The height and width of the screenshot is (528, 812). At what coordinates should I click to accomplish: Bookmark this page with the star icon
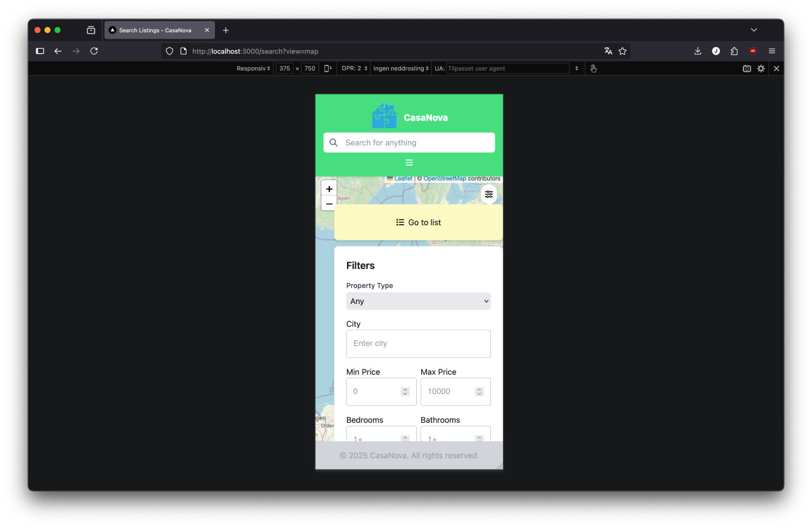pyautogui.click(x=622, y=51)
